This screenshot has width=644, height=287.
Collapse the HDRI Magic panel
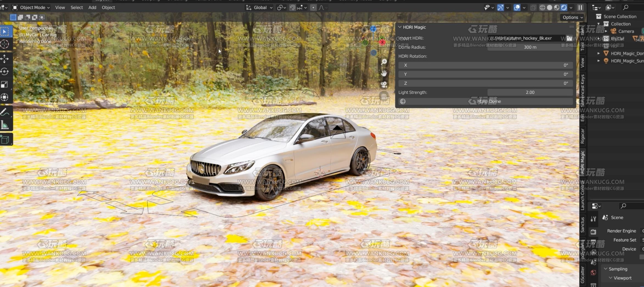(x=400, y=27)
